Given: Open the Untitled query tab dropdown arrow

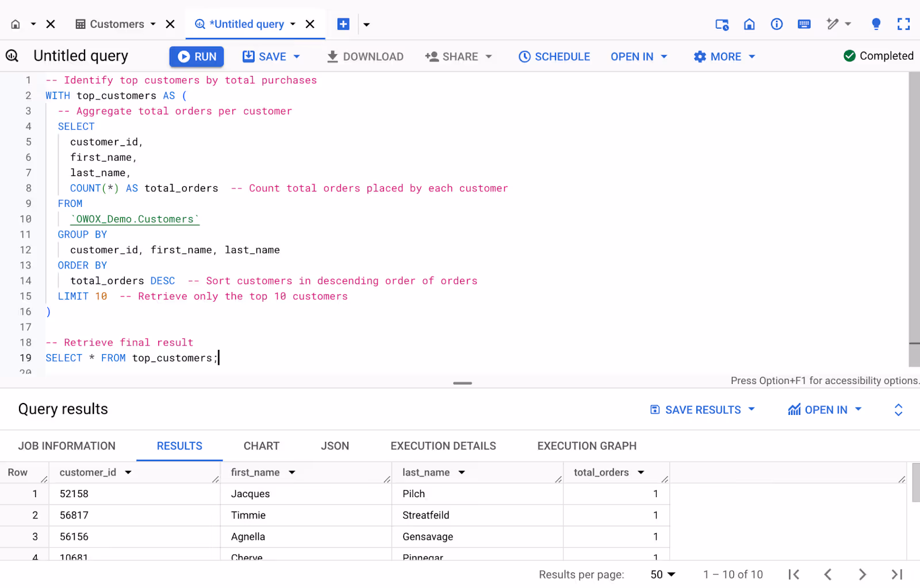Looking at the screenshot, I should coord(293,24).
